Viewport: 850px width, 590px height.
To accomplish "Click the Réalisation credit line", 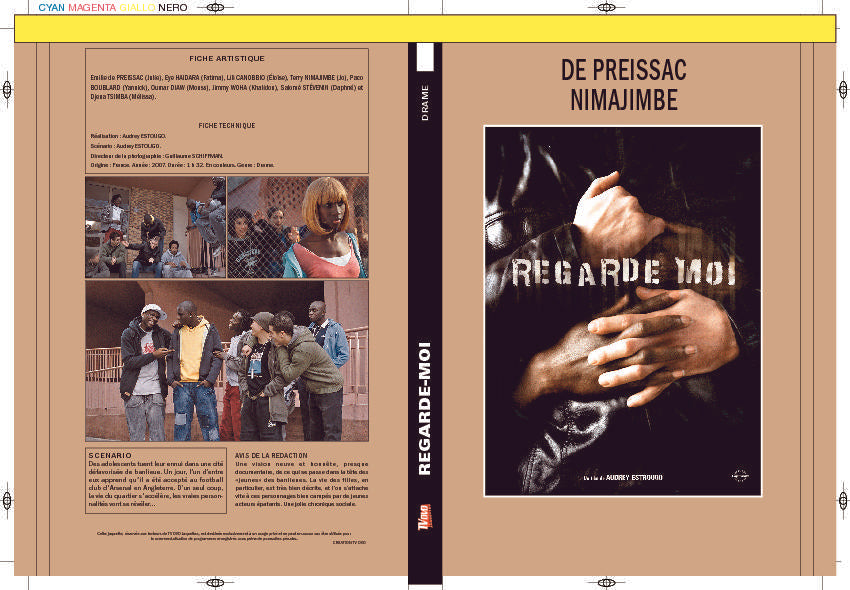I will tap(128, 136).
